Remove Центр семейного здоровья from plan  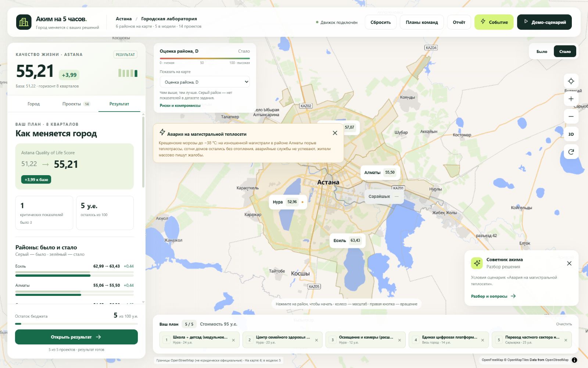[x=316, y=340]
